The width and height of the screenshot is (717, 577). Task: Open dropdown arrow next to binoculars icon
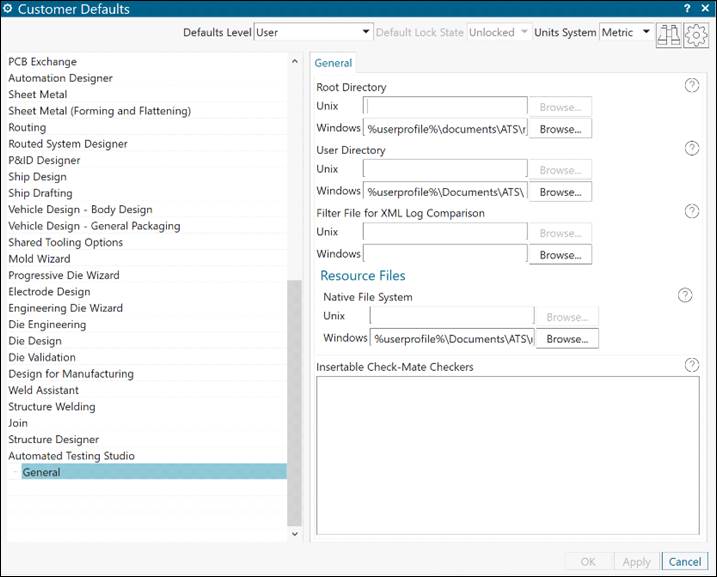click(646, 32)
